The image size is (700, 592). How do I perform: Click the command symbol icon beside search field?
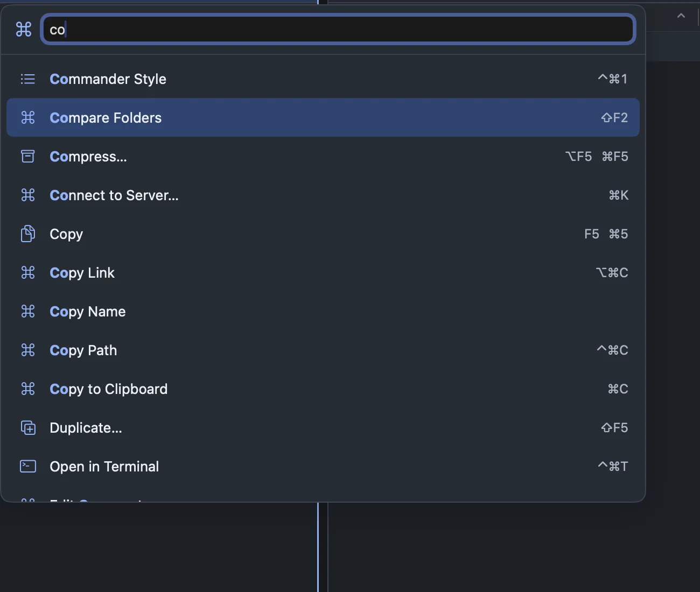click(x=24, y=29)
